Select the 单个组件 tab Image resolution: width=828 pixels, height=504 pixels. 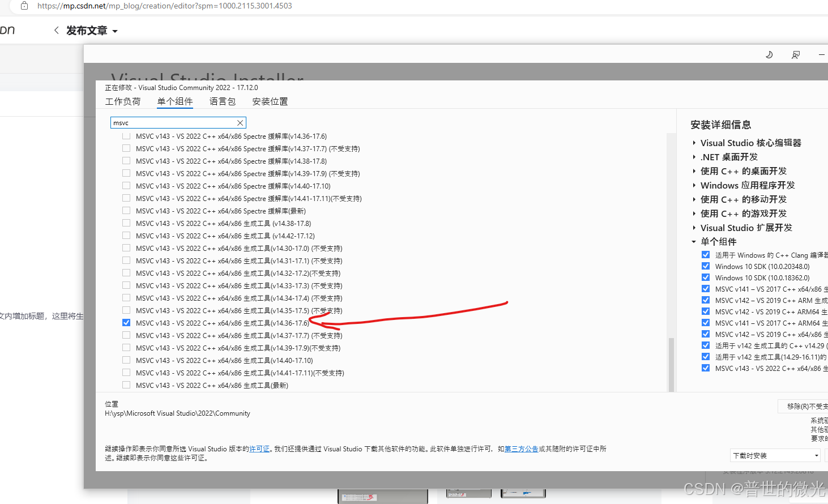click(x=175, y=101)
